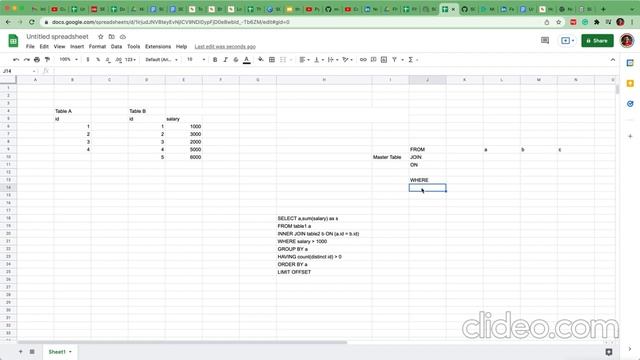The image size is (640, 360).
Task: Click the Name box showing J14
Action: (19, 71)
